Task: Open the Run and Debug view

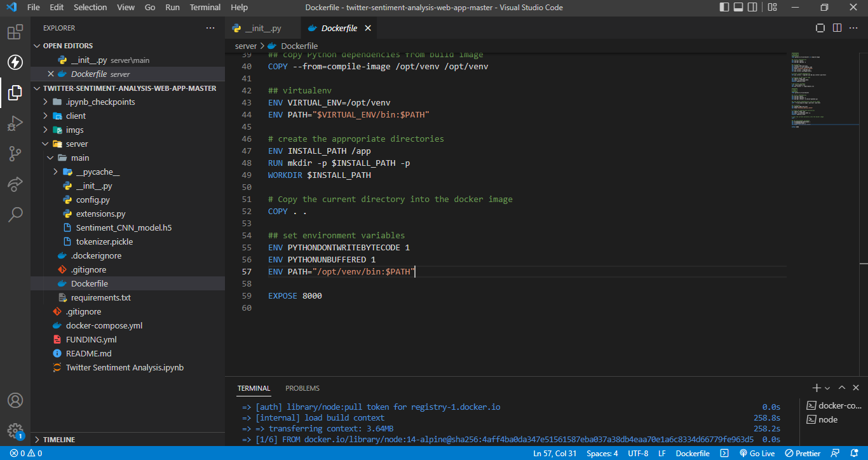Action: (15, 123)
